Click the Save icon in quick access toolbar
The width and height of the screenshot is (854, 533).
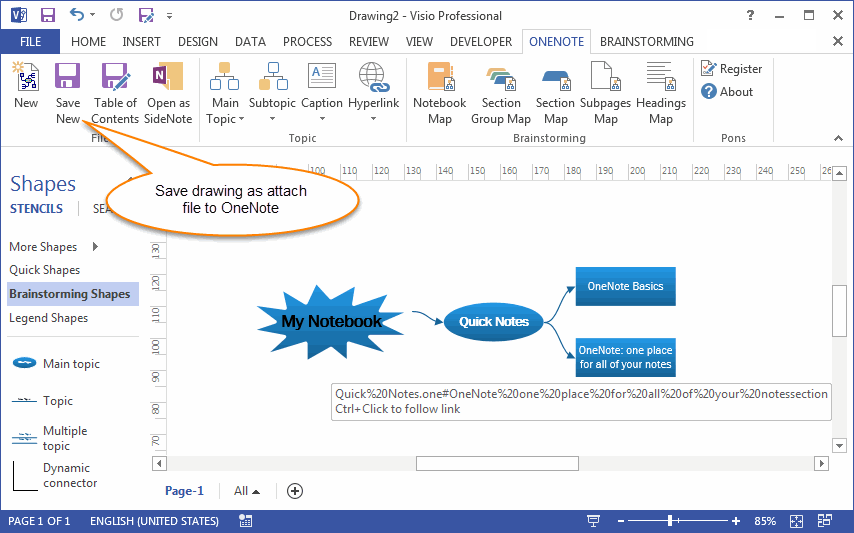pos(48,15)
